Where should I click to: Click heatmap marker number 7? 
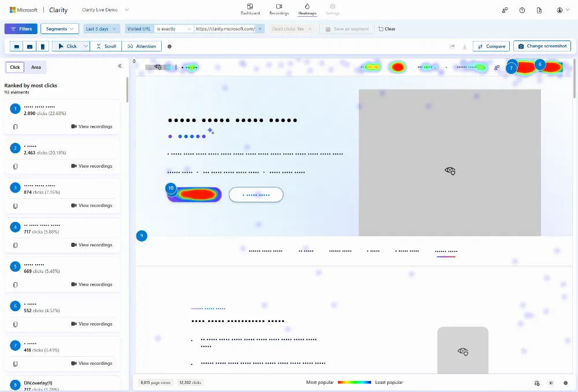coord(512,68)
